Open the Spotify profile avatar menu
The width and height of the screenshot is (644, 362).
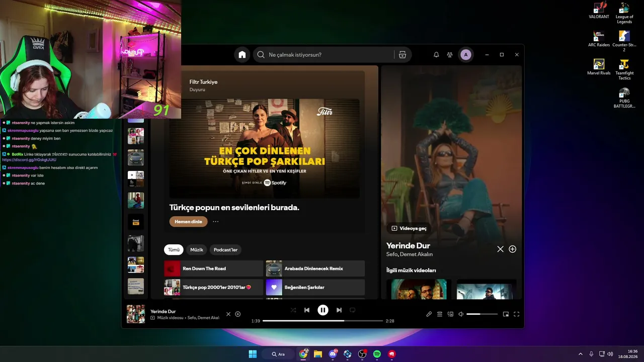click(466, 55)
